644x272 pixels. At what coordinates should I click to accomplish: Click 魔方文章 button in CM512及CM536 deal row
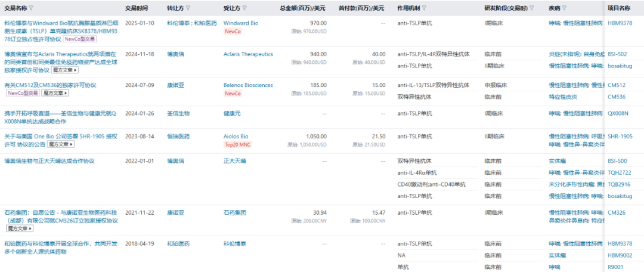point(55,93)
